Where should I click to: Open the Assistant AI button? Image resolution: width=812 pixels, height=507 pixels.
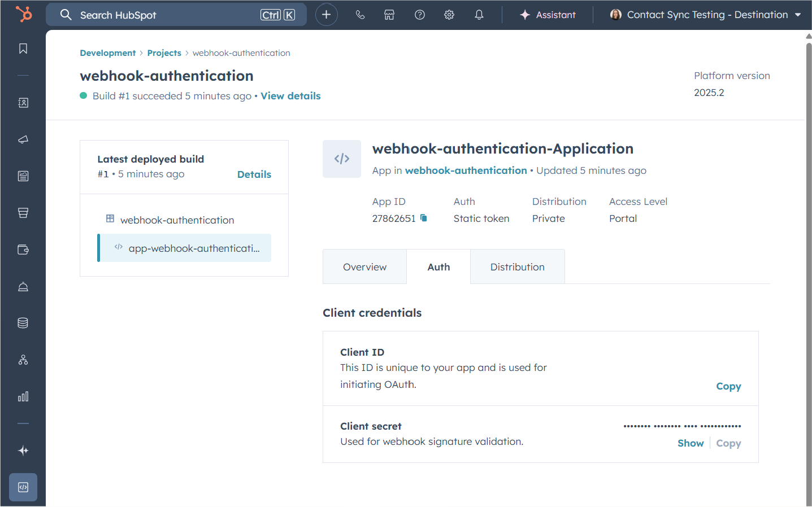[548, 15]
